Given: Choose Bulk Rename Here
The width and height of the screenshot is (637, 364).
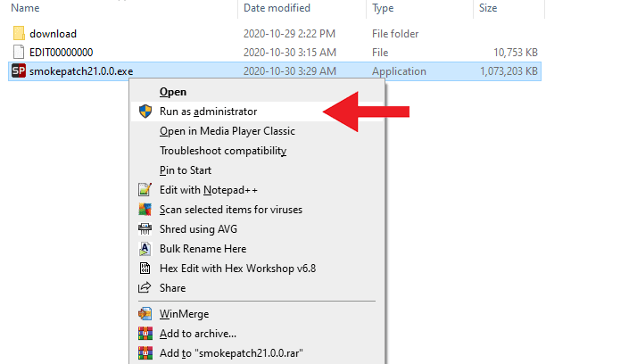Looking at the screenshot, I should tap(203, 249).
